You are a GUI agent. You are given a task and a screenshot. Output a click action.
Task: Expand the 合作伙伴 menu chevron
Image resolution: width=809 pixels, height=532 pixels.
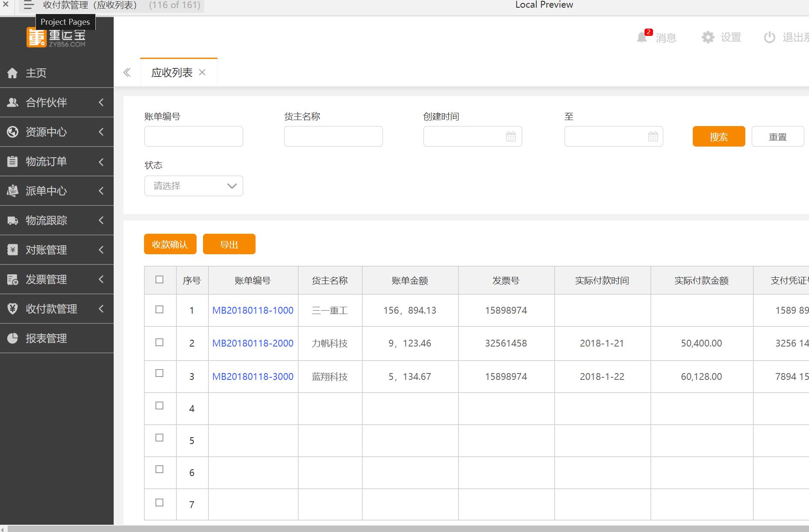pyautogui.click(x=101, y=102)
